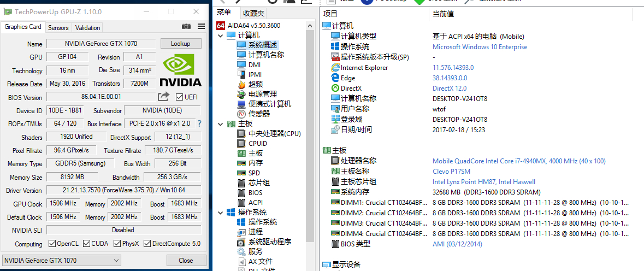Click the AX 文件 file icon
This screenshot has height=271, width=644.
click(x=241, y=262)
